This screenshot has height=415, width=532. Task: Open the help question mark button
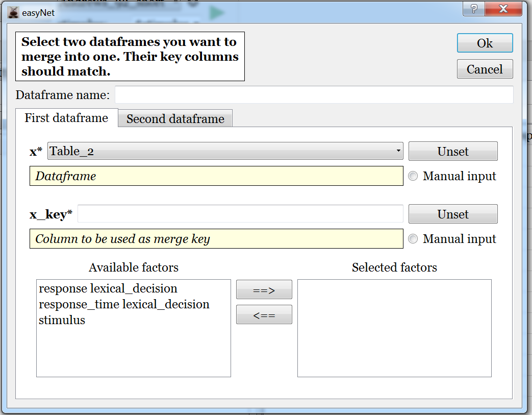coord(474,9)
